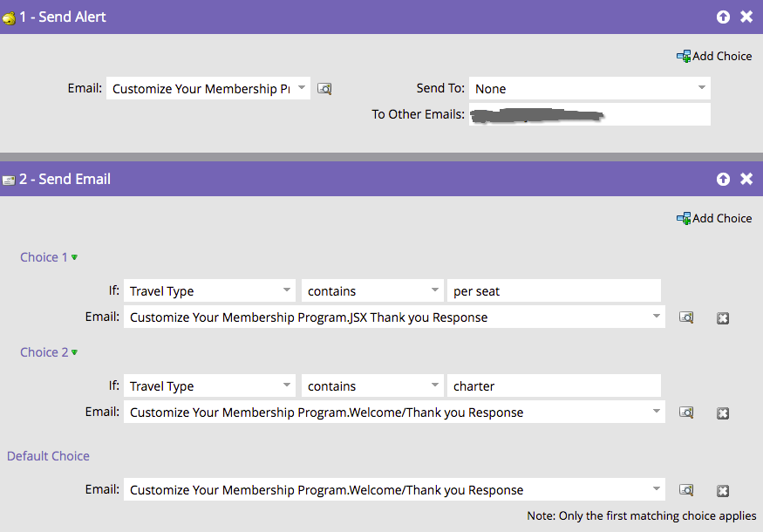The width and height of the screenshot is (763, 532).
Task: Add Choice to the Send Alert step
Action: (x=713, y=56)
